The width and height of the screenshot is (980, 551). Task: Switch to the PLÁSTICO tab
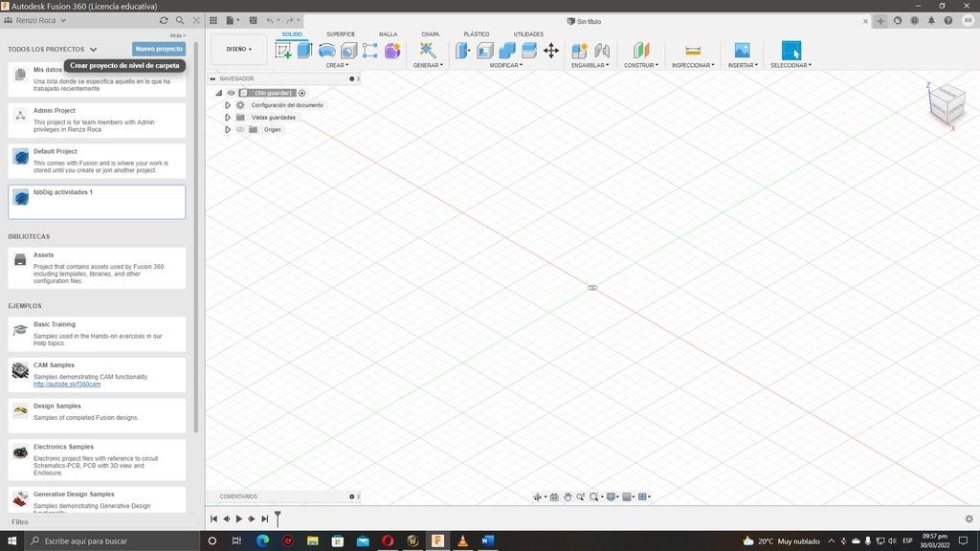[x=477, y=34]
